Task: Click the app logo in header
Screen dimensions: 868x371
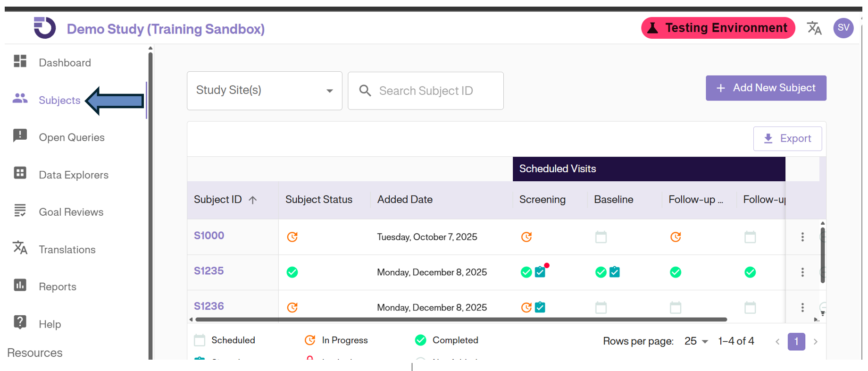Action: [x=45, y=28]
